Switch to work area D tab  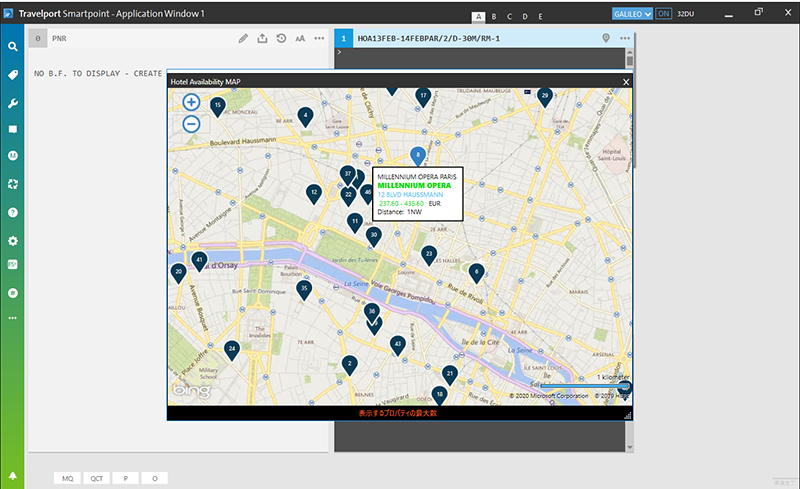tap(524, 16)
